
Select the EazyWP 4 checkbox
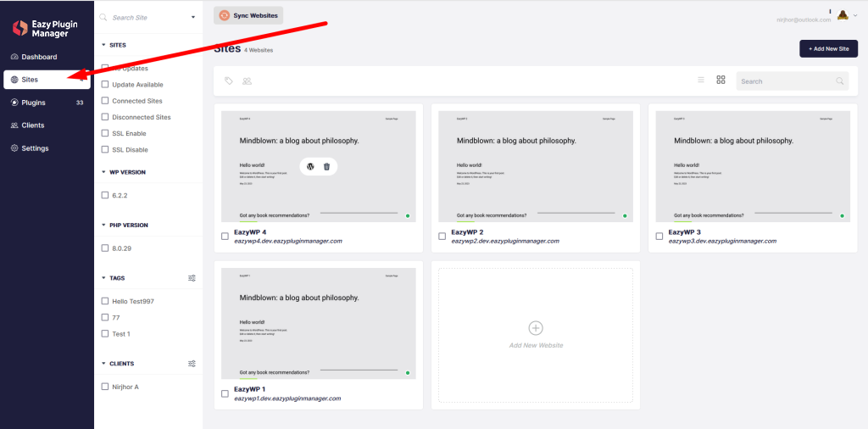click(x=225, y=237)
